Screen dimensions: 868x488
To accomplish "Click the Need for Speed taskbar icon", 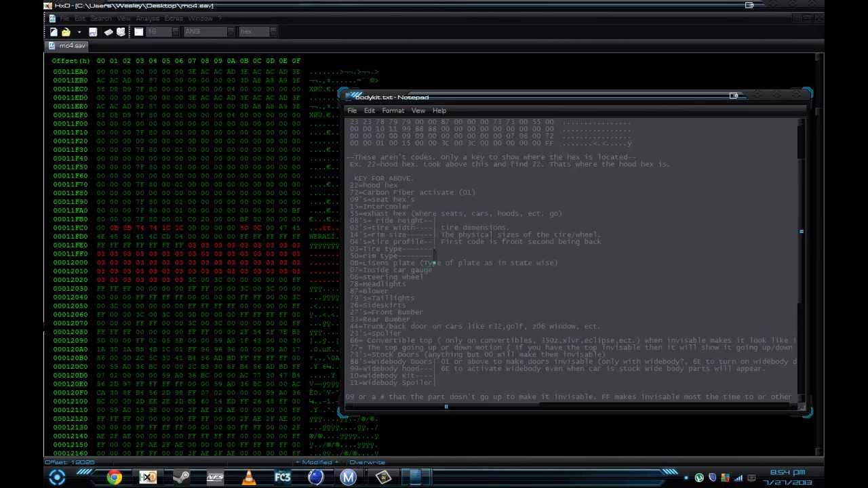I will click(215, 477).
